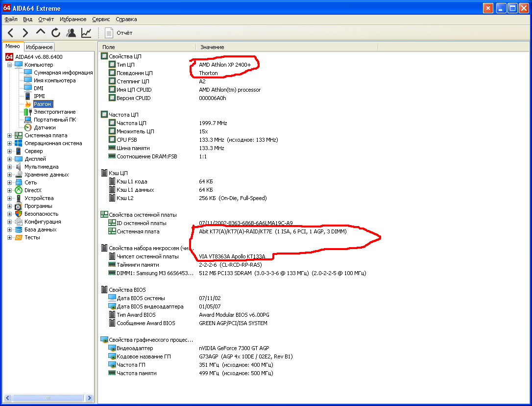Click the Back navigation arrow in toolbar

tap(11, 33)
